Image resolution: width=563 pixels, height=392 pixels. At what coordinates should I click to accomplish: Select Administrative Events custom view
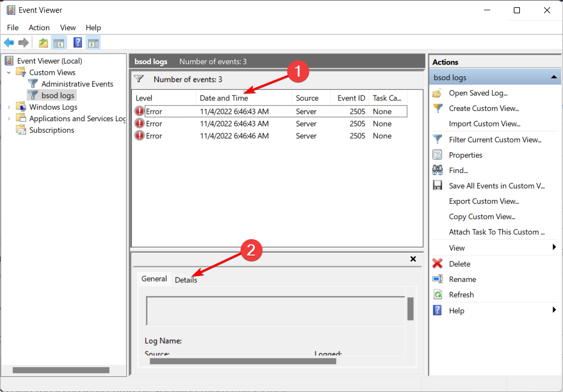click(x=77, y=84)
